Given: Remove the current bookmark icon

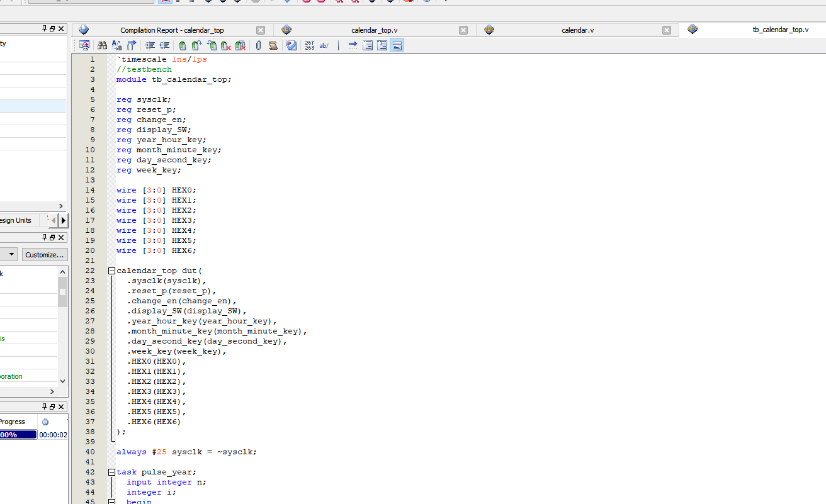Looking at the screenshot, I should (x=225, y=45).
